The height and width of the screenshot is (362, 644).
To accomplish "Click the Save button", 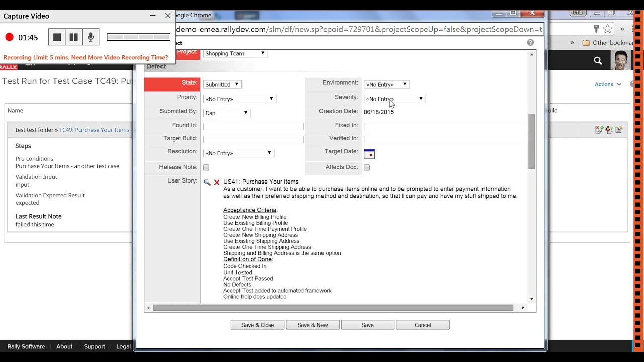I will point(368,325).
